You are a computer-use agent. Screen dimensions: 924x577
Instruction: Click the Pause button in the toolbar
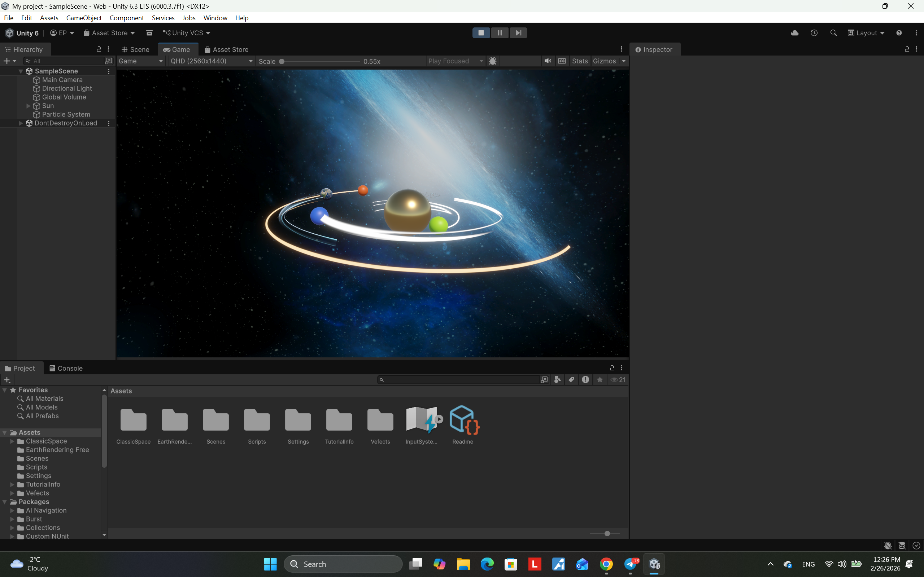click(x=500, y=33)
